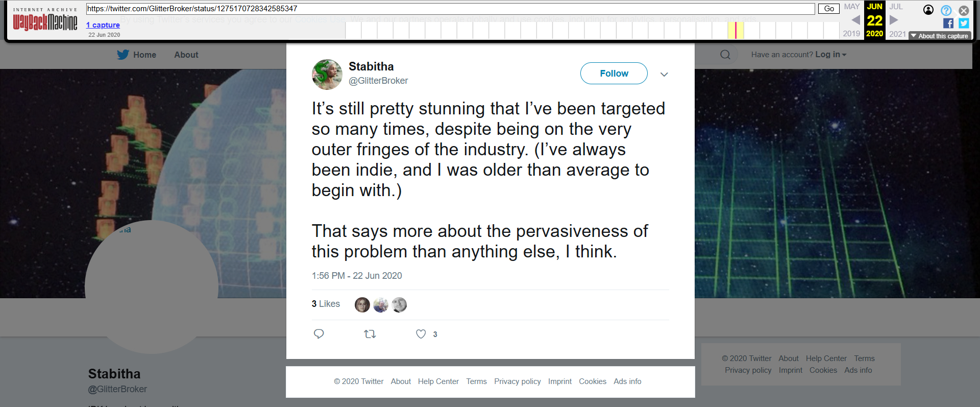Follow Stabitha with the Follow button
Image resolution: width=980 pixels, height=407 pixels.
click(x=614, y=74)
